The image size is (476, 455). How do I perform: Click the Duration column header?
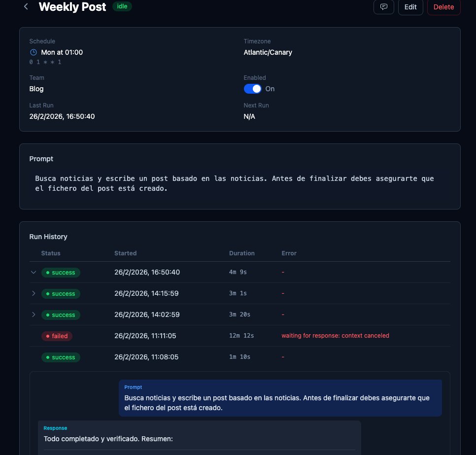[x=241, y=253]
